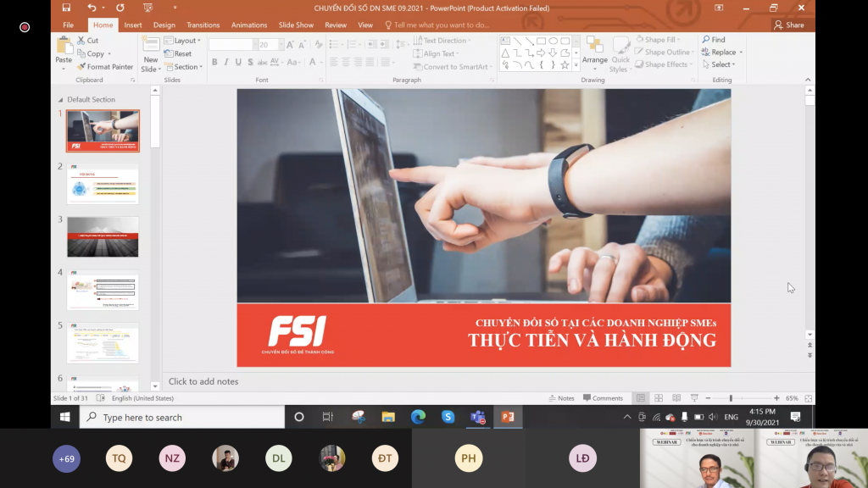Screen dimensions: 868x488
Task: Toggle Strikethrough formatting
Action: coord(263,62)
